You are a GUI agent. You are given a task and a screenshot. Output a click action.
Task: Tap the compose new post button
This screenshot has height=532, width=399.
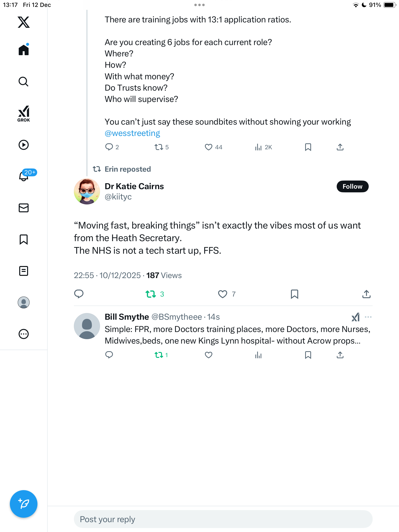click(x=24, y=504)
